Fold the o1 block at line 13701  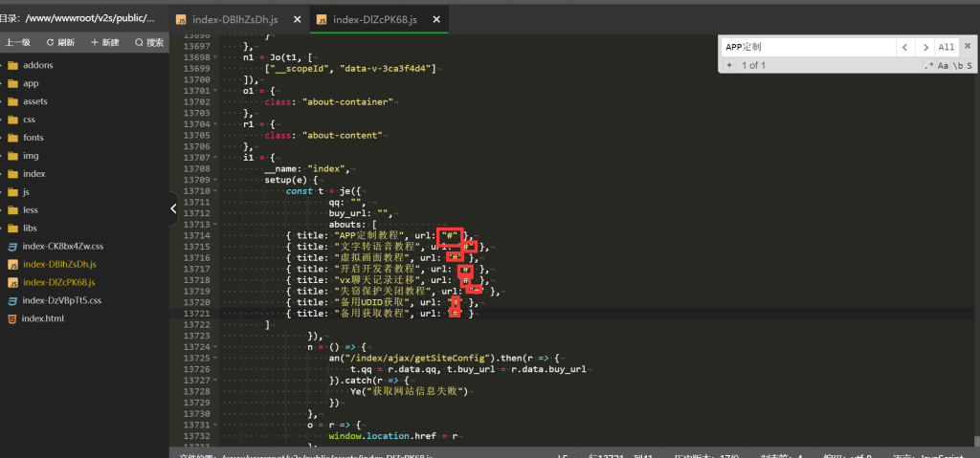[x=215, y=91]
